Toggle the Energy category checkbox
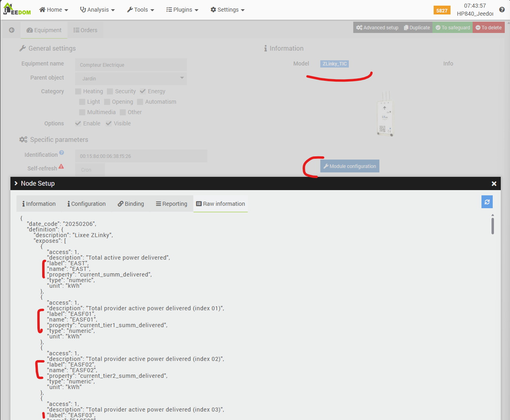510x420 pixels. tap(143, 91)
